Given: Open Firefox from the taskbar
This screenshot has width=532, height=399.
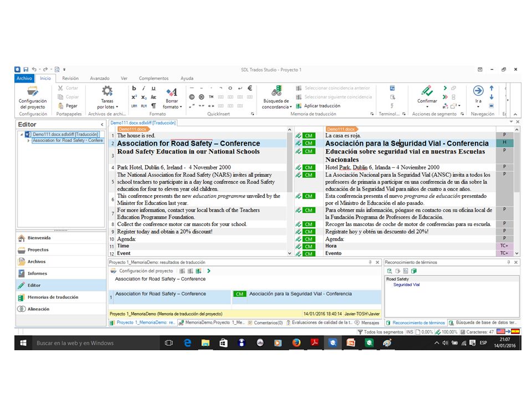Looking at the screenshot, I should 296,343.
